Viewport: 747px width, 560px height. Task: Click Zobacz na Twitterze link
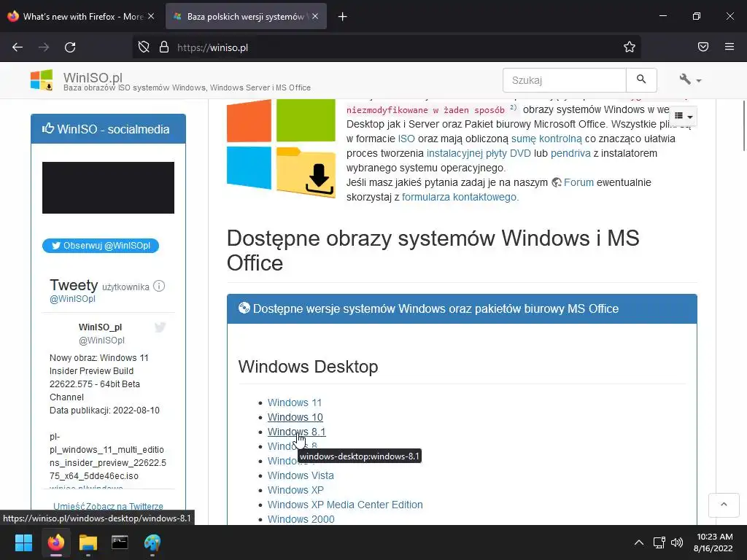tap(124, 506)
